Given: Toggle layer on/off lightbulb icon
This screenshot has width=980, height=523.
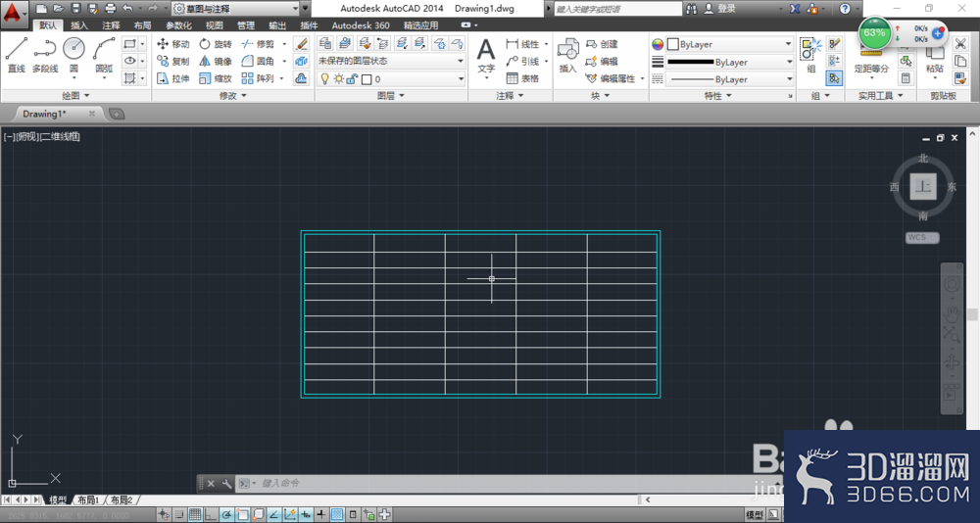Looking at the screenshot, I should (x=324, y=79).
